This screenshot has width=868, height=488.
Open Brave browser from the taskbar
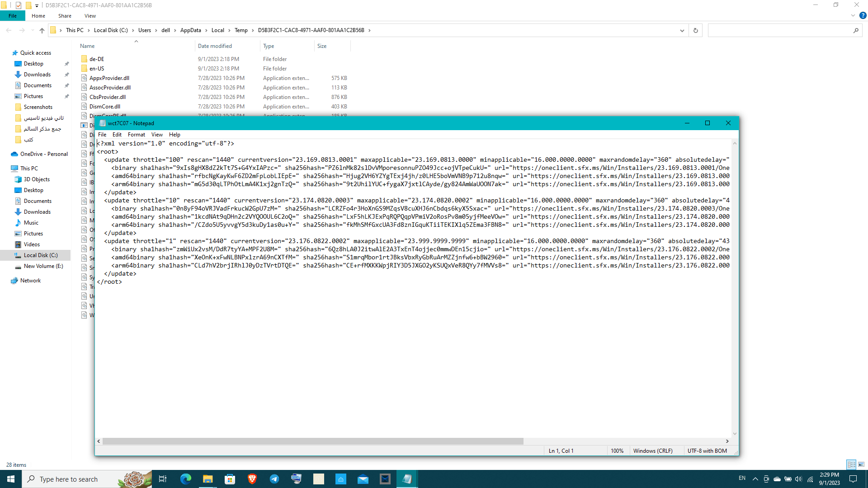pos(252,479)
